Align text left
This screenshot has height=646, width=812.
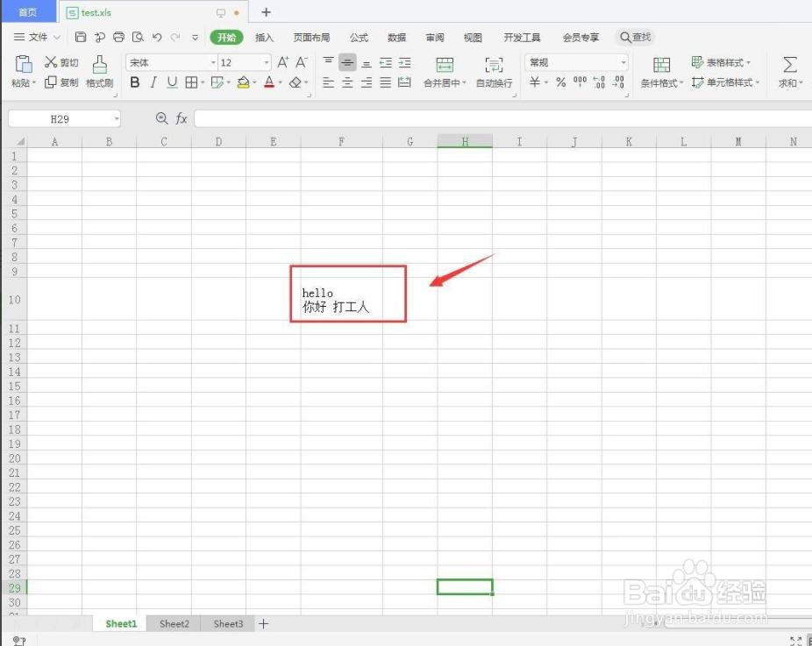[328, 82]
